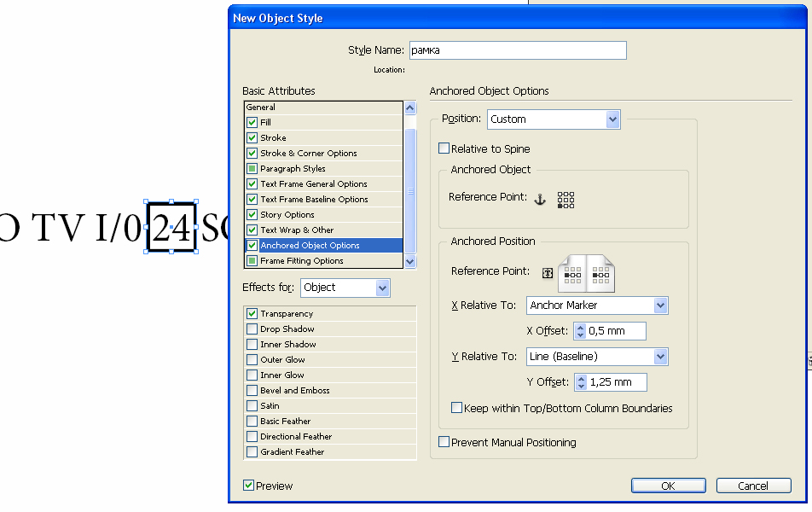The width and height of the screenshot is (812, 512).
Task: Enable the Outer Glow effect
Action: click(252, 359)
